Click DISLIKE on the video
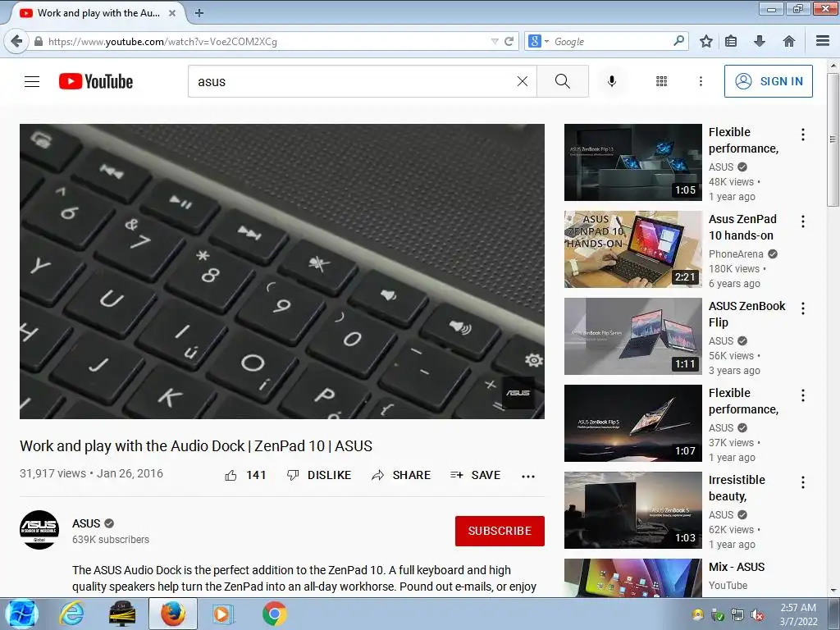This screenshot has height=630, width=840. click(x=319, y=475)
